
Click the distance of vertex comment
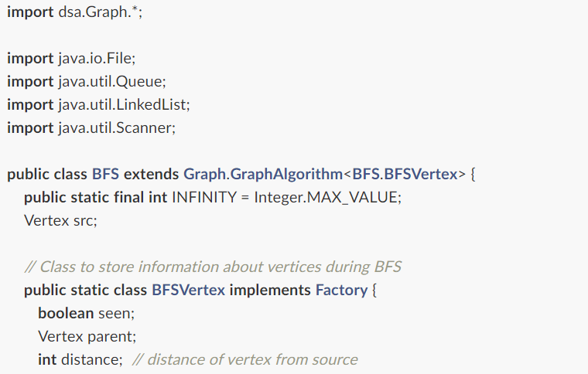pyautogui.click(x=245, y=360)
